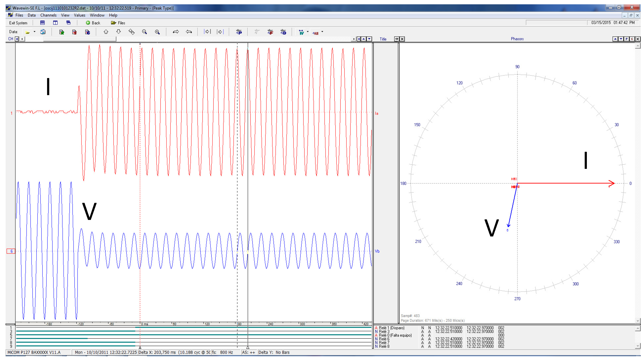Image resolution: width=644 pixels, height=360 pixels.
Task: Click the horizontal channel scrollbar thumb
Action: pos(79,39)
